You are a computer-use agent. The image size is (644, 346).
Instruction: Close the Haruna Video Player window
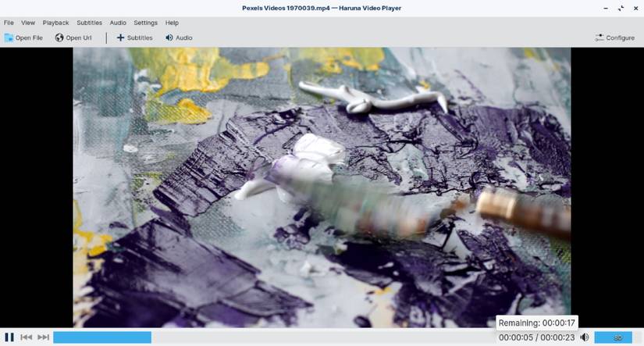pyautogui.click(x=635, y=9)
